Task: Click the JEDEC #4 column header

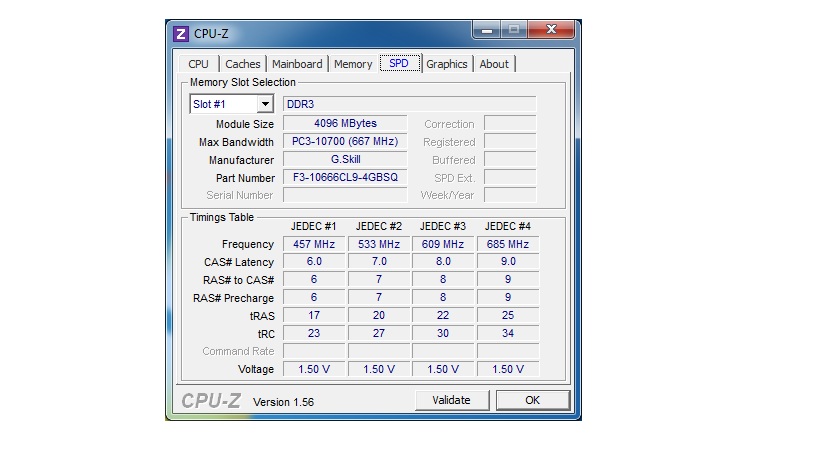Action: coord(508,226)
